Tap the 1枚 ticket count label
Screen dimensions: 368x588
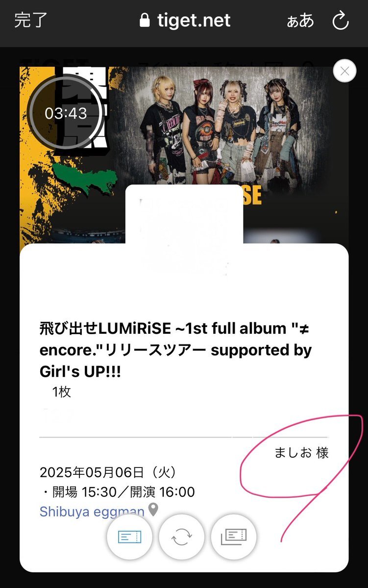pyautogui.click(x=62, y=392)
